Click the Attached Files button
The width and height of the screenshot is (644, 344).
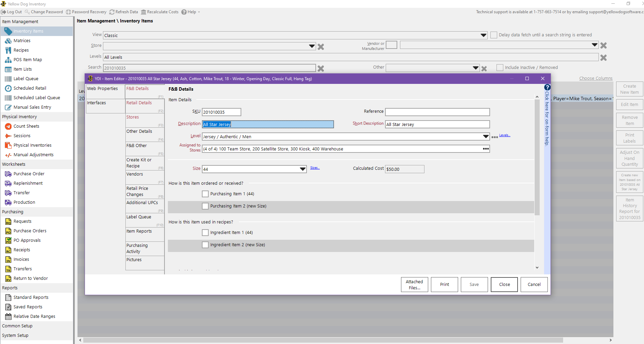click(414, 285)
